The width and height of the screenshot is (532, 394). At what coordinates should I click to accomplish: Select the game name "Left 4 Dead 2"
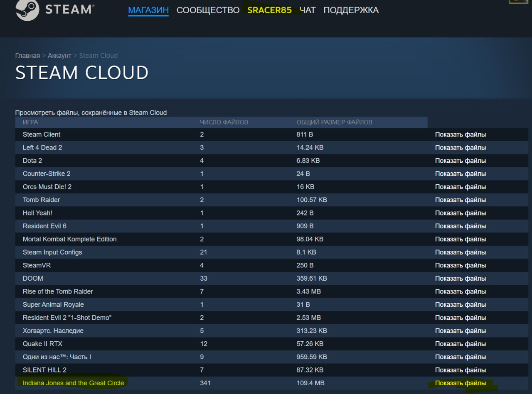tap(42, 147)
